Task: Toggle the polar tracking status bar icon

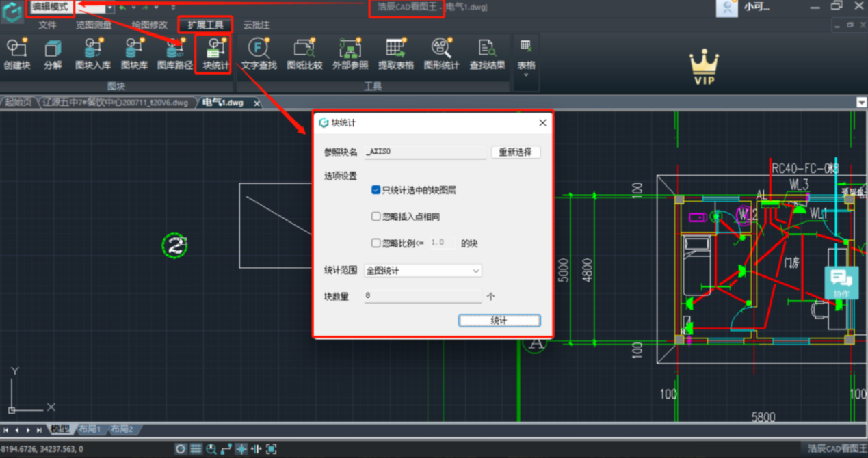Action: tap(181, 449)
